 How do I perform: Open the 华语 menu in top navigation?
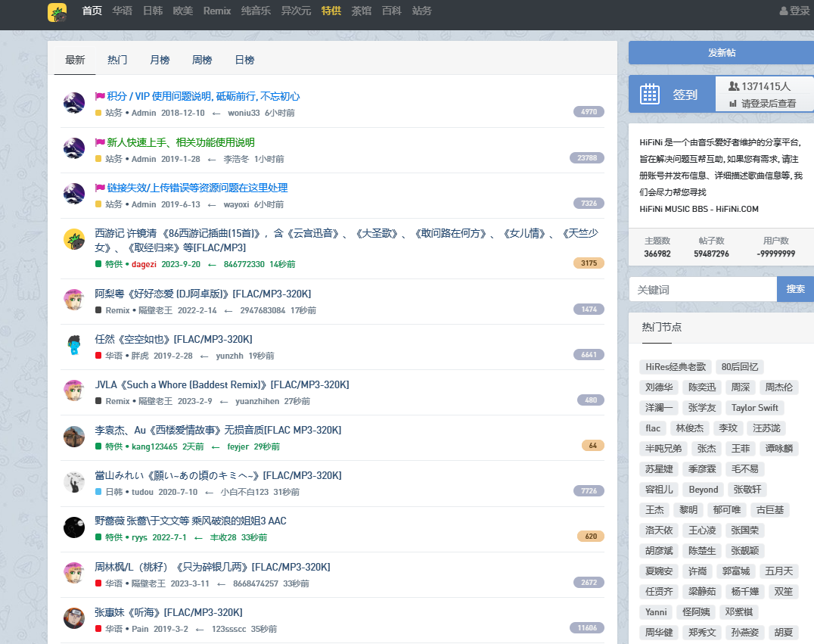[123, 11]
